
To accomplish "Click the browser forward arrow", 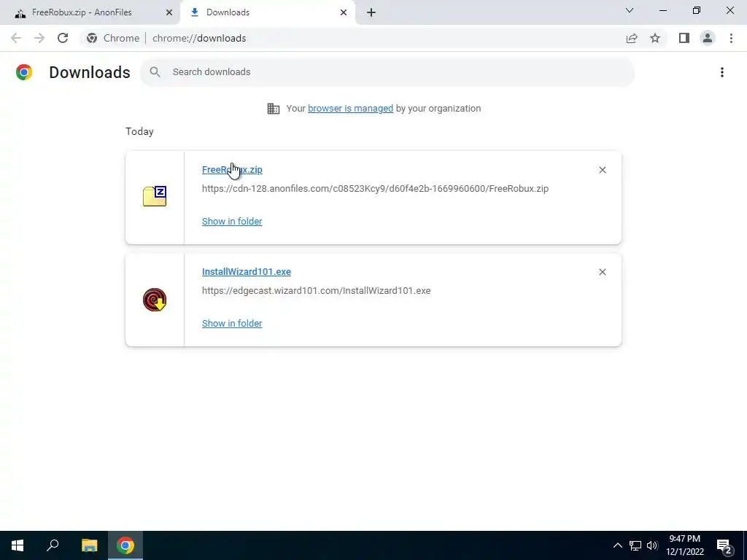I will [39, 38].
